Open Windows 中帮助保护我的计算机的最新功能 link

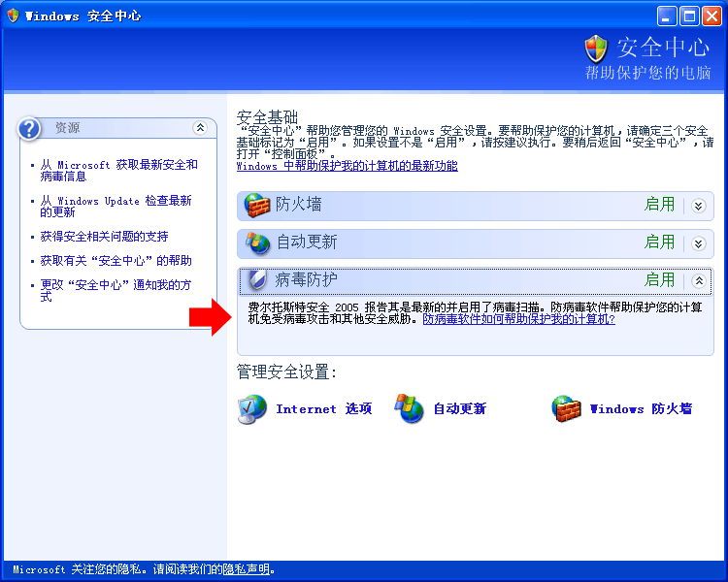[x=347, y=166]
